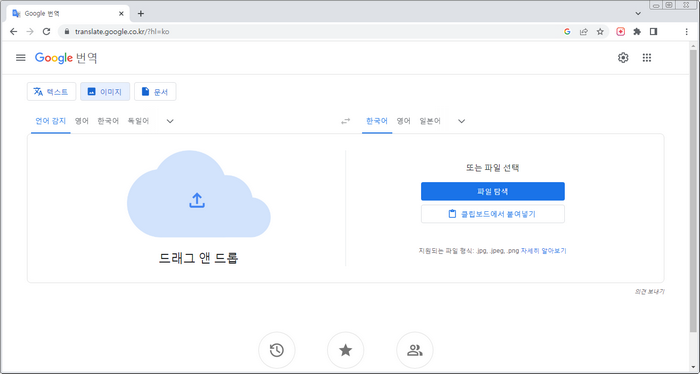Click the Google icon in address bar
Screen dimensions: 700x374
[567, 31]
